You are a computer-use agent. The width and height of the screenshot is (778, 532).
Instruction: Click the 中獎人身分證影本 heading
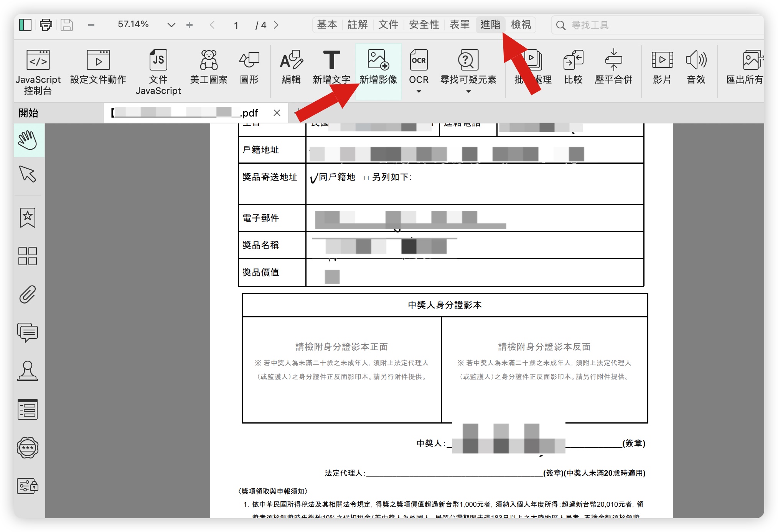coord(445,305)
